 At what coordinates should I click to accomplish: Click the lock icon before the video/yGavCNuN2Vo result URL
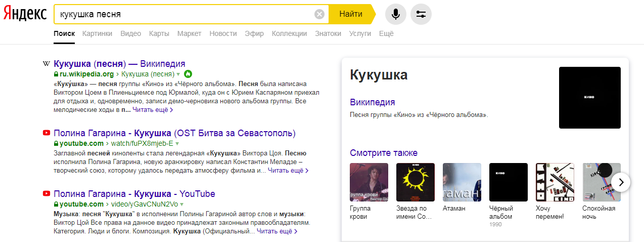(x=56, y=204)
